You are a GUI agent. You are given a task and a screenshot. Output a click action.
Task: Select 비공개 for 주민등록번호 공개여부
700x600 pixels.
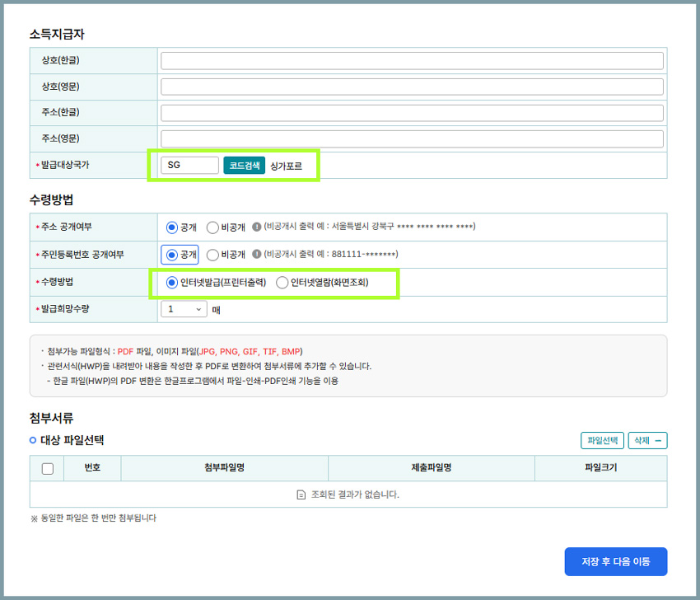pyautogui.click(x=212, y=255)
